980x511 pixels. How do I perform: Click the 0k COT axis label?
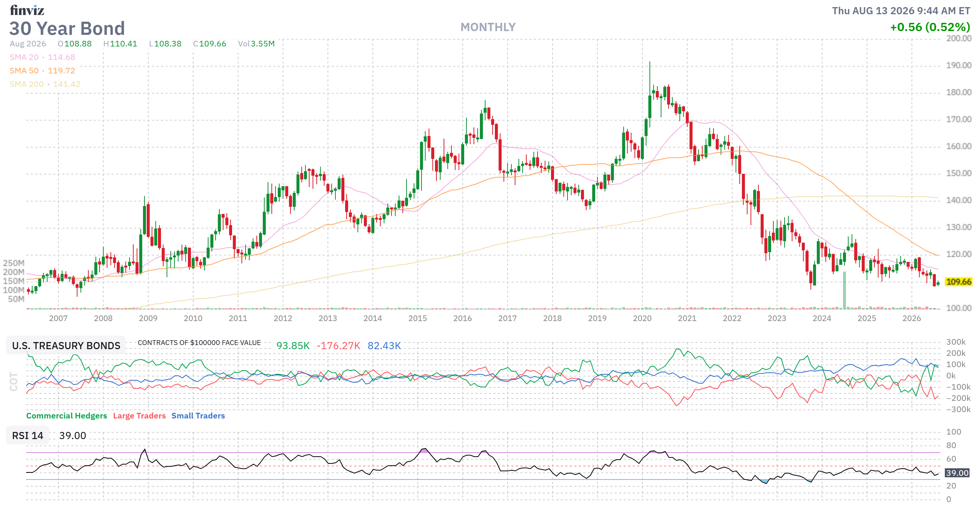[951, 376]
